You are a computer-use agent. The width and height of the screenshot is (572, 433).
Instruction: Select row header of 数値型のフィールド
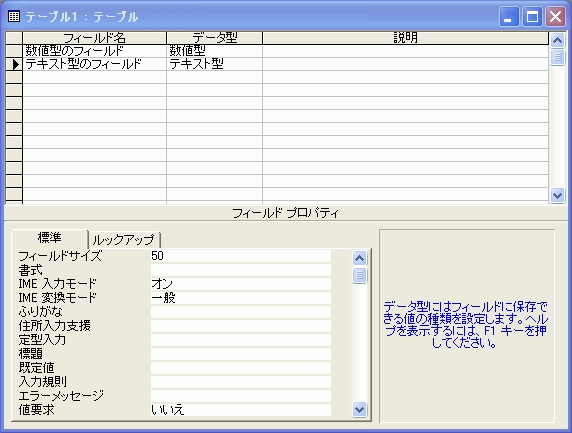pyautogui.click(x=14, y=51)
